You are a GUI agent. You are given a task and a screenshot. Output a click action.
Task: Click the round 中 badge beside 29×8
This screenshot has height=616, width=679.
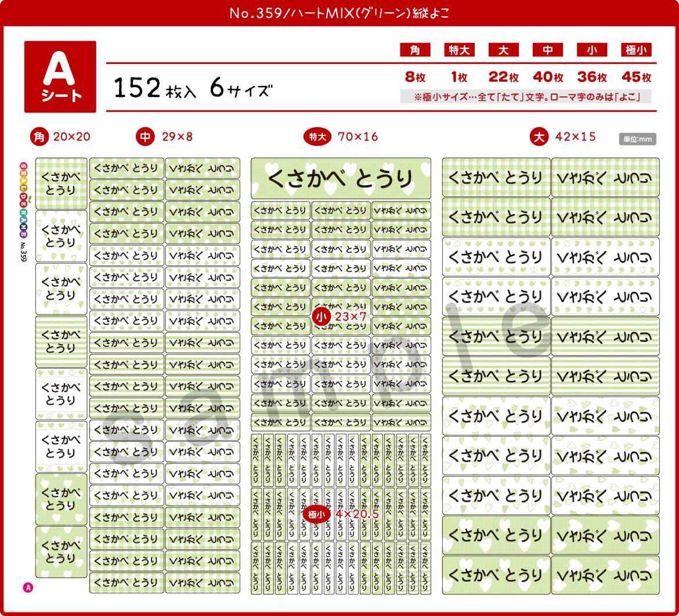pyautogui.click(x=145, y=137)
